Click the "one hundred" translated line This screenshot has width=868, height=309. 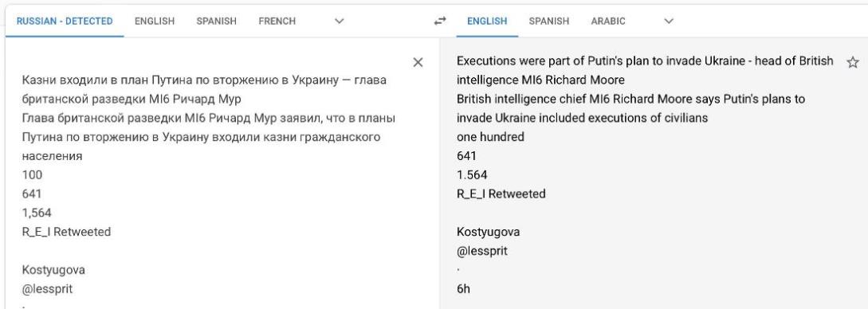(x=490, y=136)
